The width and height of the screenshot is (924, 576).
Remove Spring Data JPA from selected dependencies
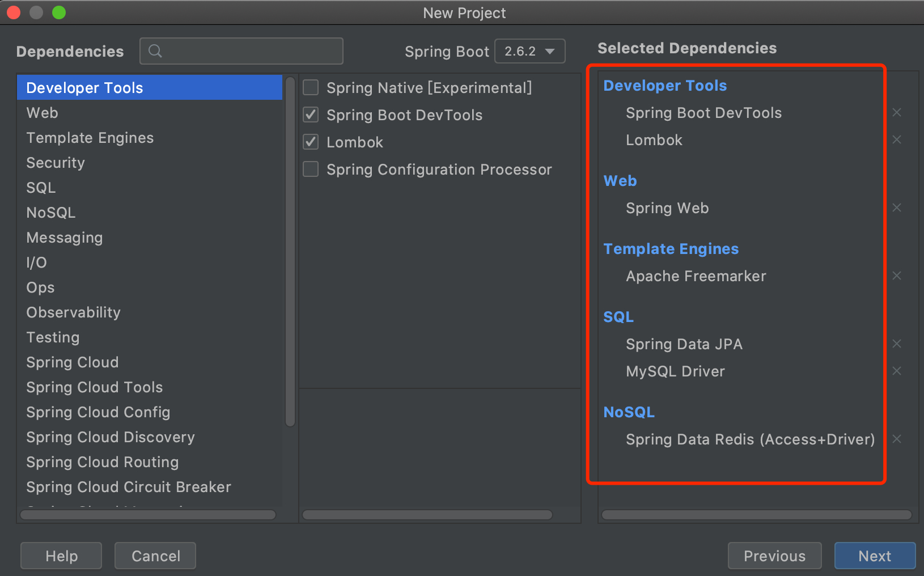pyautogui.click(x=897, y=344)
